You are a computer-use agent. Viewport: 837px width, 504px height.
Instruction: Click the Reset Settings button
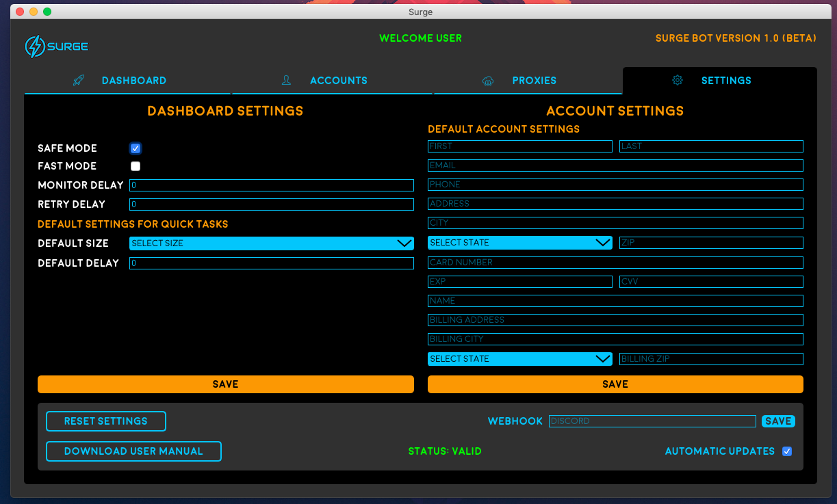pos(106,421)
